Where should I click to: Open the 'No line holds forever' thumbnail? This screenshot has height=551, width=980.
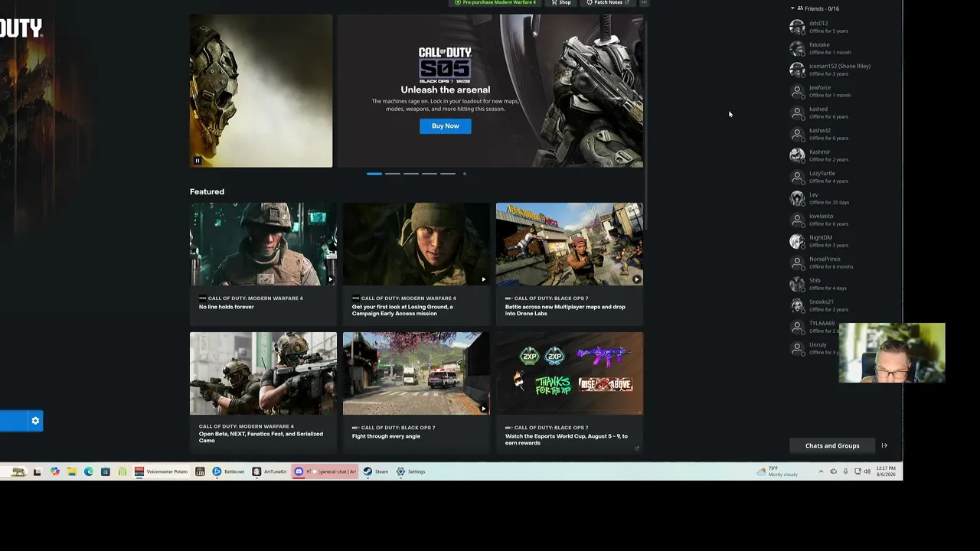click(x=263, y=244)
